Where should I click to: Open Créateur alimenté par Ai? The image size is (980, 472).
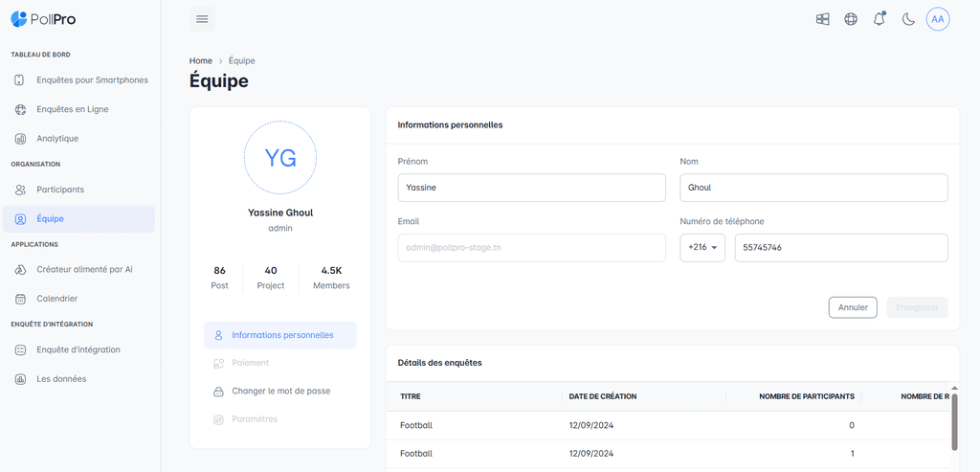(x=84, y=270)
